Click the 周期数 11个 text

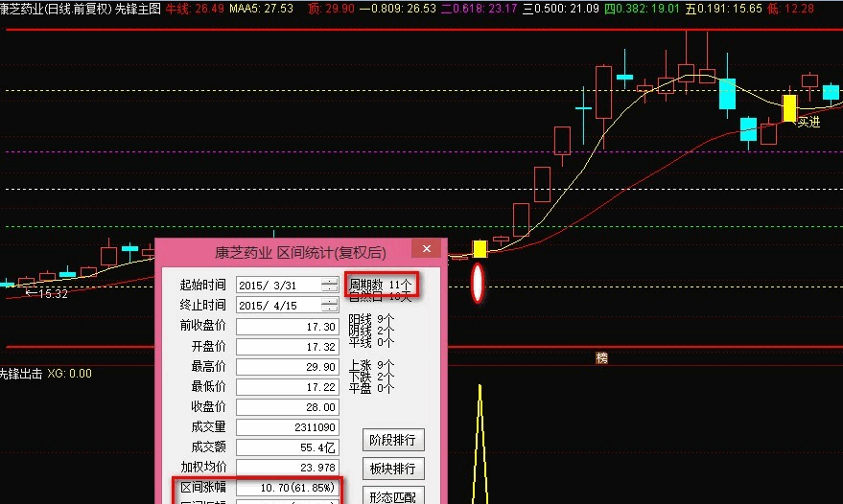(380, 285)
